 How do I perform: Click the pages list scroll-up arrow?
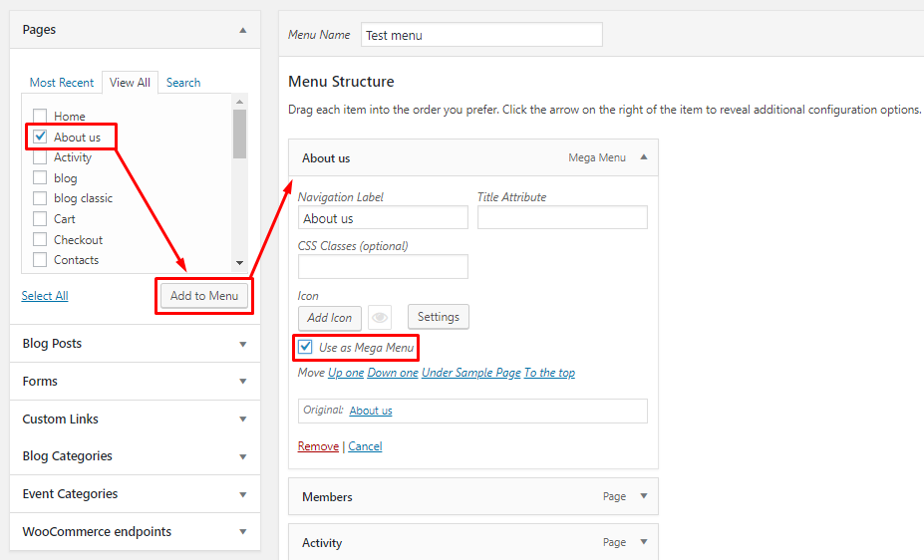coord(239,102)
